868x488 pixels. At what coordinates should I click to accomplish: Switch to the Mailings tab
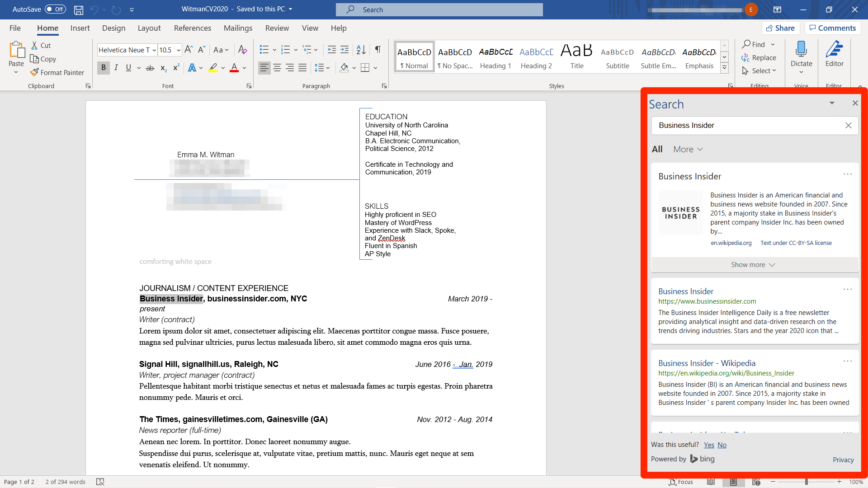(238, 28)
